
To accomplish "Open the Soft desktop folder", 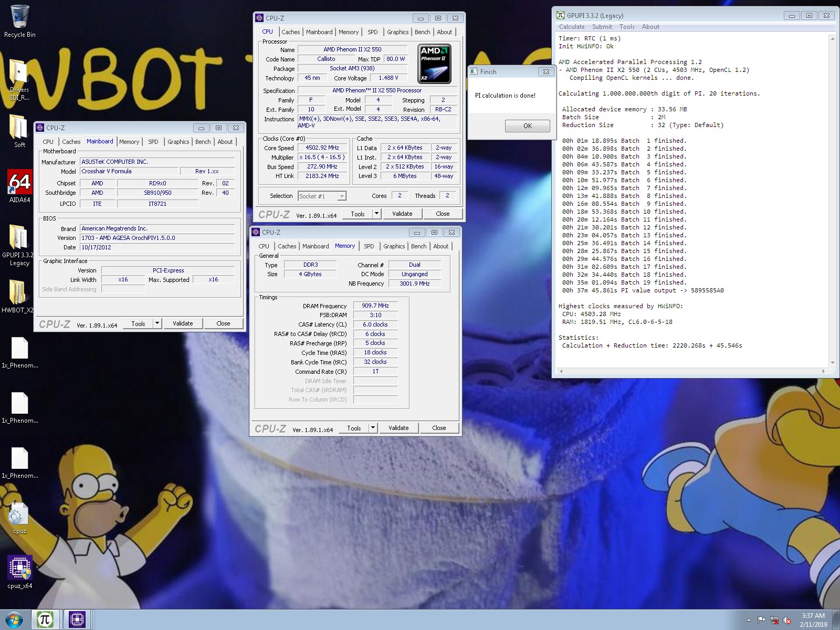I will (x=19, y=130).
